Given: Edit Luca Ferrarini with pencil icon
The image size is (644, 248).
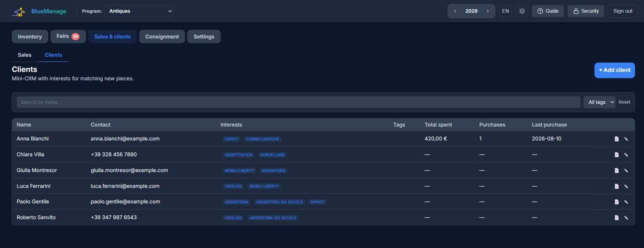Looking at the screenshot, I should (x=626, y=186).
